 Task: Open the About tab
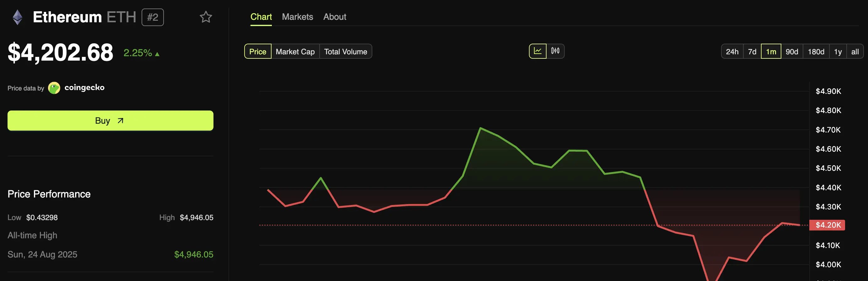(335, 17)
